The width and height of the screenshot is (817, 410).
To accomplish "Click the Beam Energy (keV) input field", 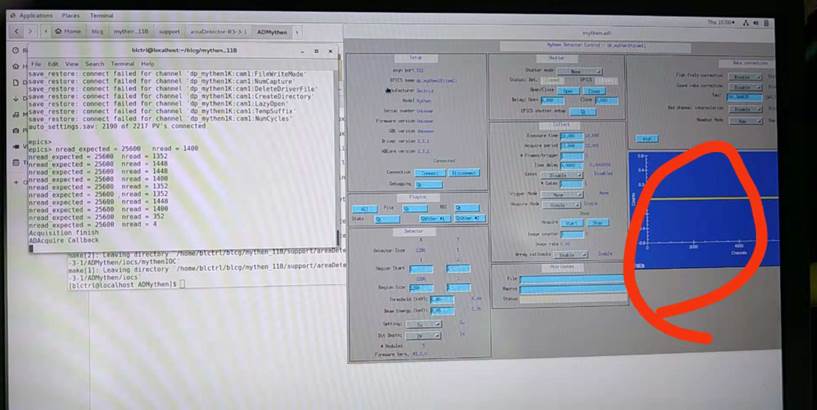I will point(442,311).
